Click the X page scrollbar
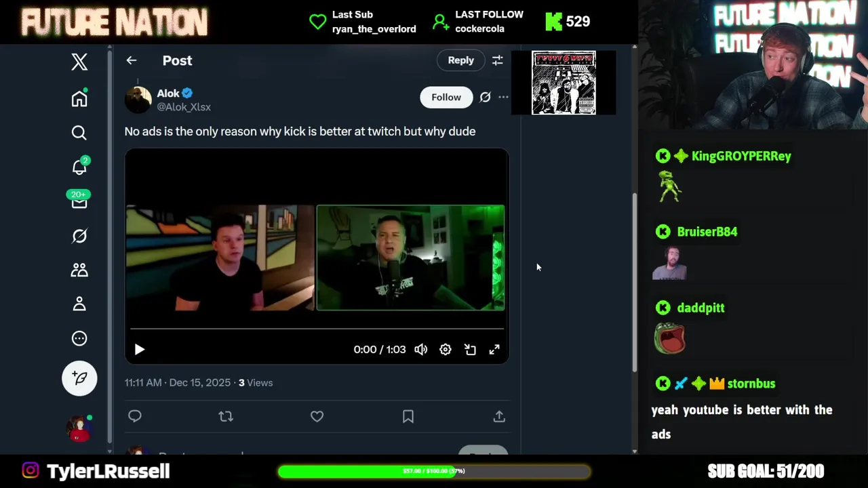Viewport: 868px width, 488px height. click(635, 281)
